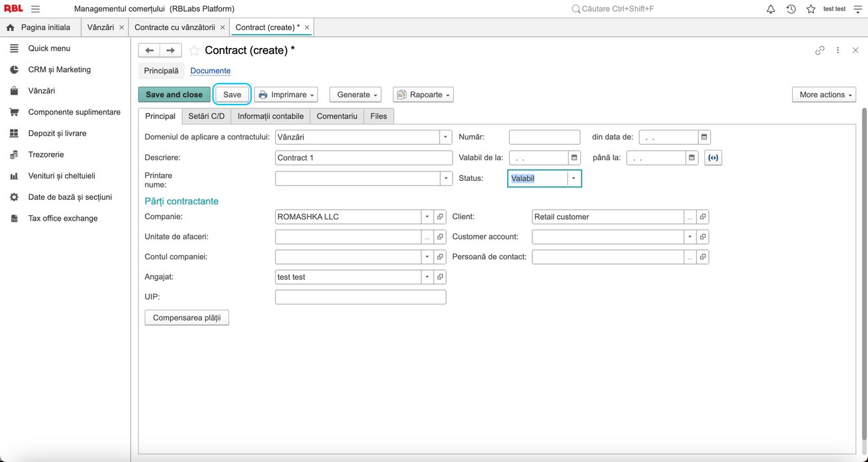The image size is (868, 462).
Task: Expand the Printare nume dropdown
Action: [445, 178]
